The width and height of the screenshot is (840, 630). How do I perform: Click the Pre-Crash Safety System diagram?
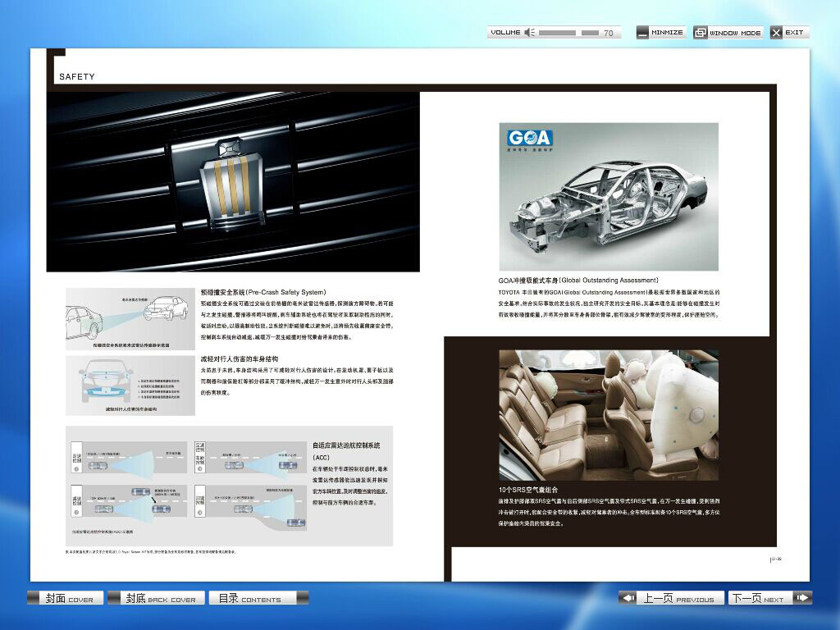coord(130,318)
